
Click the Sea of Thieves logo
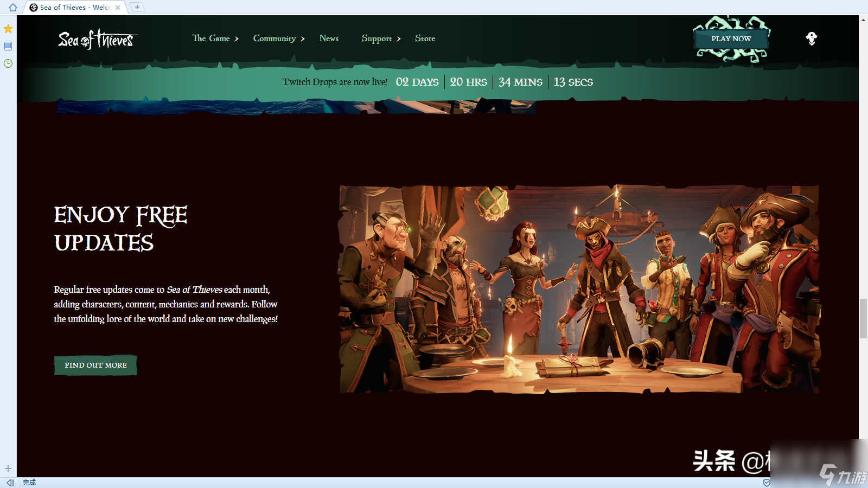coord(97,40)
